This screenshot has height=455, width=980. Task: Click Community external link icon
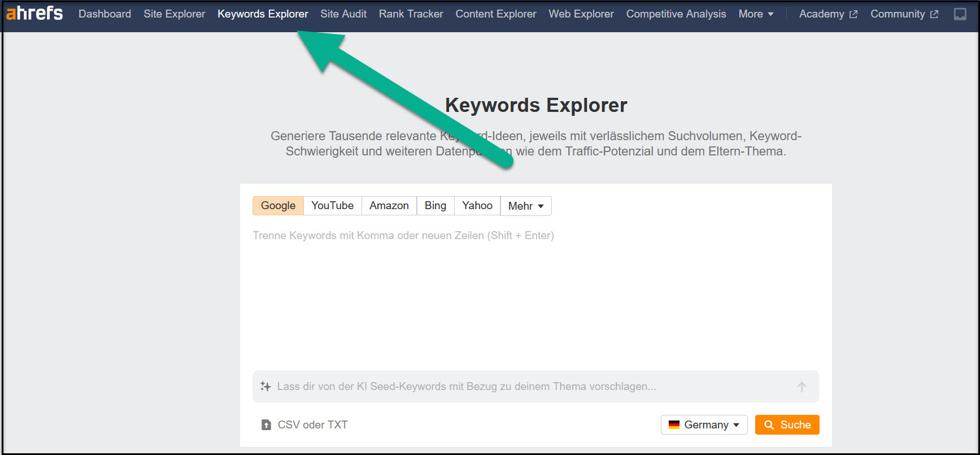click(934, 15)
